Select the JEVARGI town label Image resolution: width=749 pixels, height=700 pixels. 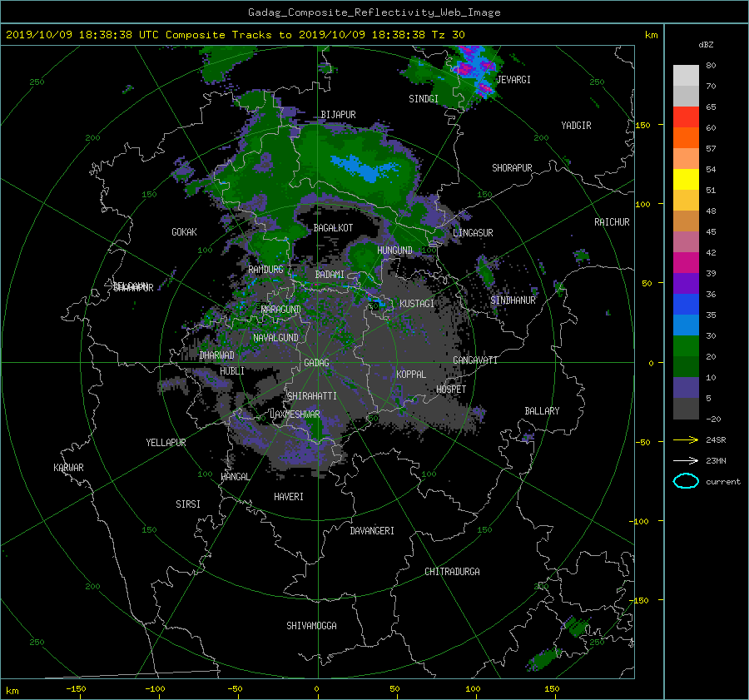(513, 80)
